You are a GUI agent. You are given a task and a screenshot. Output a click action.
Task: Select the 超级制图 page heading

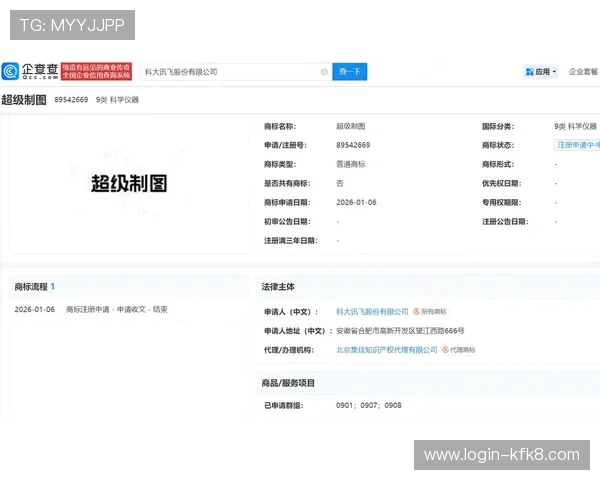point(24,100)
